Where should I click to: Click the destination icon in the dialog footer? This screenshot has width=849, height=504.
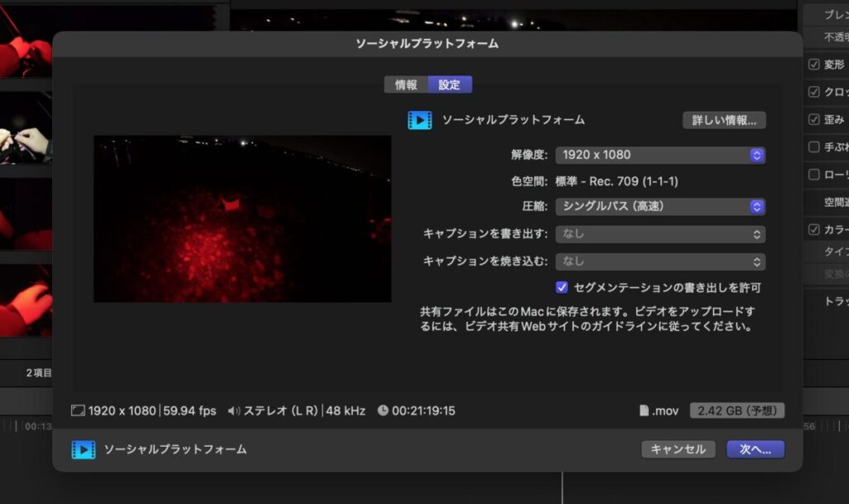tap(83, 449)
